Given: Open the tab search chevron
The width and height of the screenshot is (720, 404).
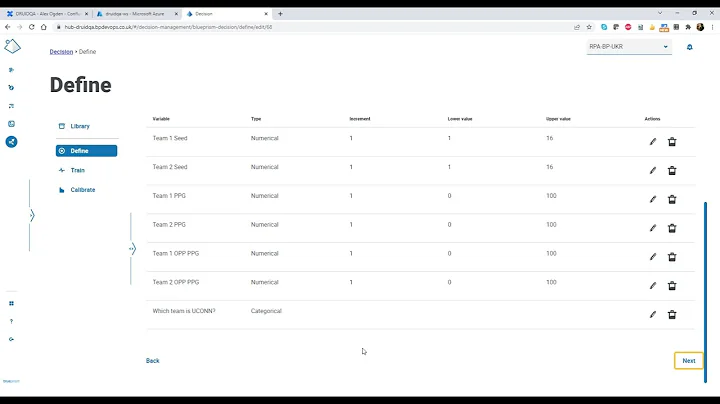Looking at the screenshot, I should pyautogui.click(x=660, y=13).
